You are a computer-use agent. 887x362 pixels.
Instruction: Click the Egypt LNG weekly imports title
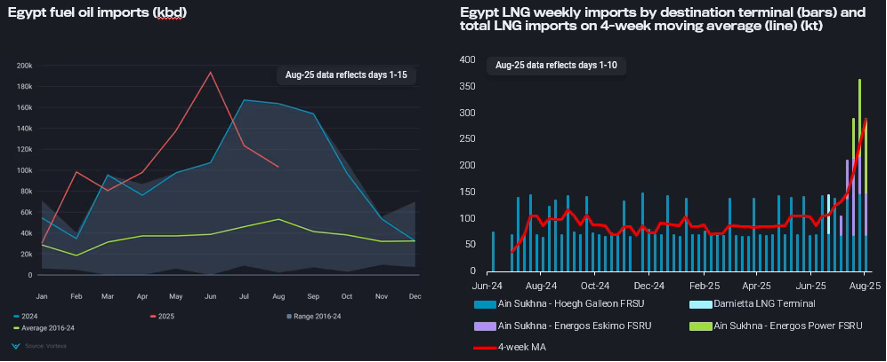coord(662,20)
